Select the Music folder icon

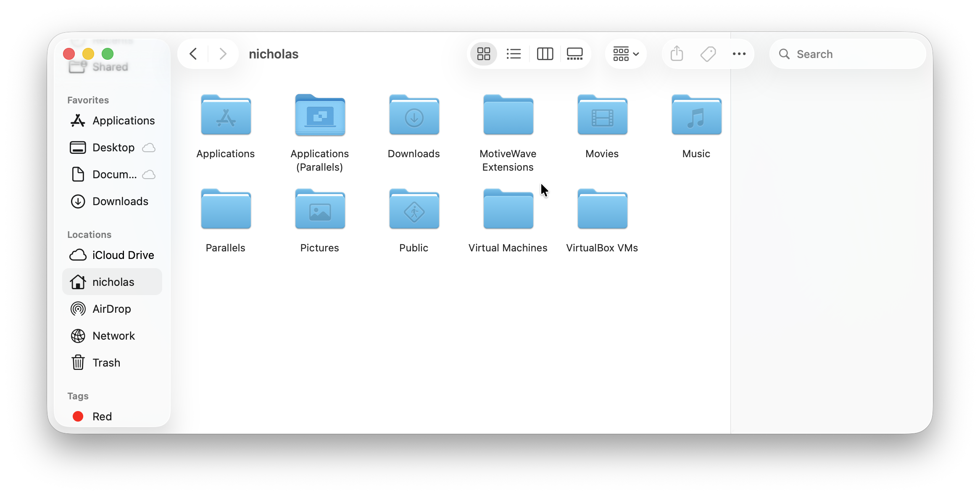pyautogui.click(x=697, y=115)
